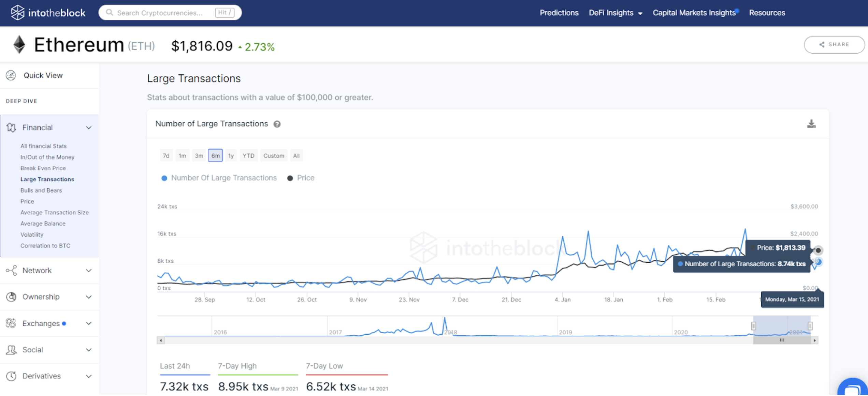This screenshot has height=396, width=868.
Task: Select the 6m time range
Action: coord(215,156)
